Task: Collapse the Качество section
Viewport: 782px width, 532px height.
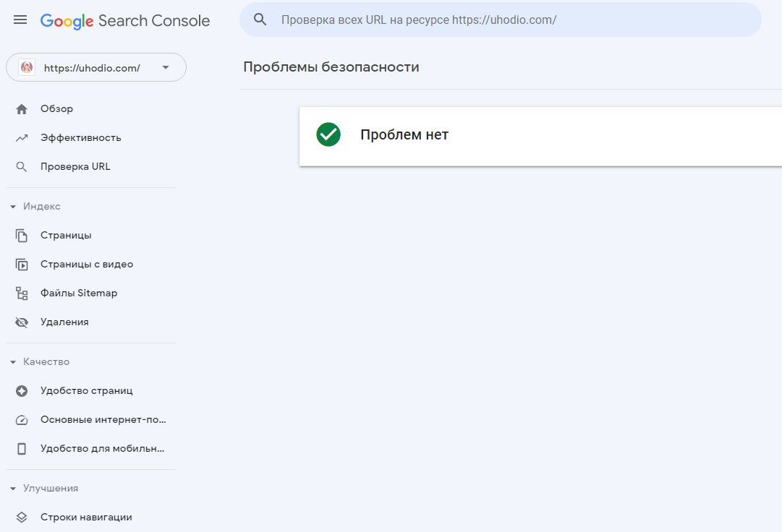Action: point(13,362)
